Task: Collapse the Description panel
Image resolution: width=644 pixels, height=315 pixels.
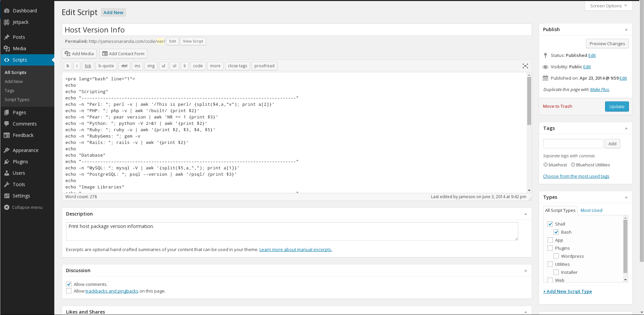Action: click(526, 214)
